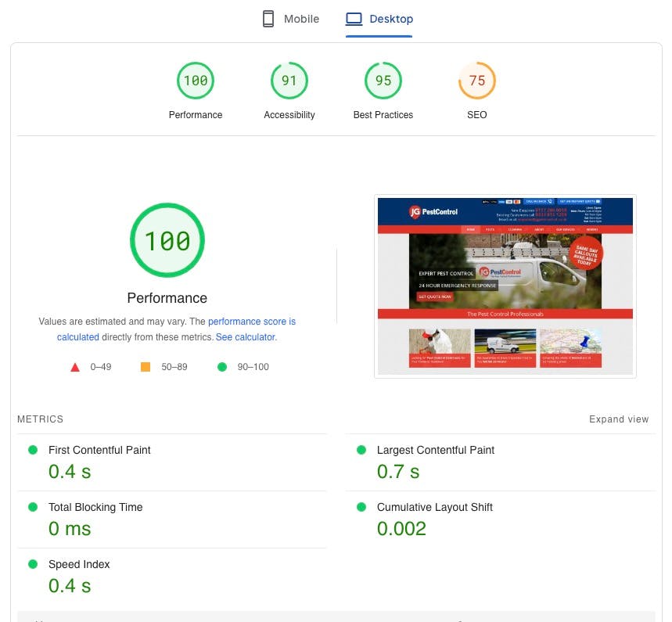Toggle Expand view for metrics

click(x=619, y=419)
